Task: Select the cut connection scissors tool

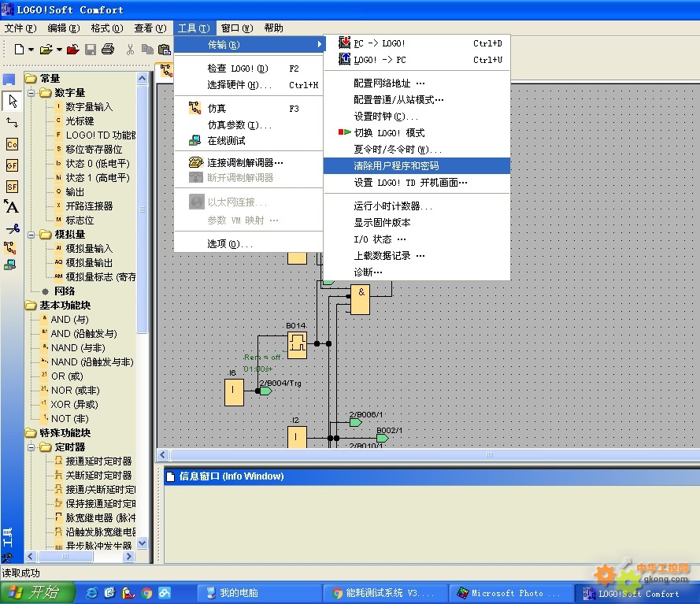Action: [13, 229]
